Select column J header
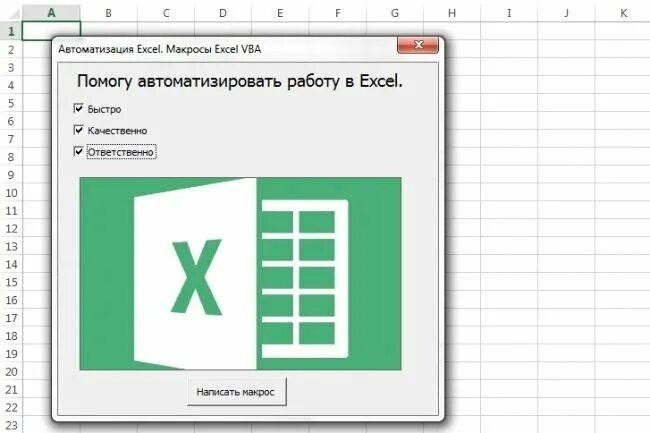The image size is (650, 433). pyautogui.click(x=566, y=13)
